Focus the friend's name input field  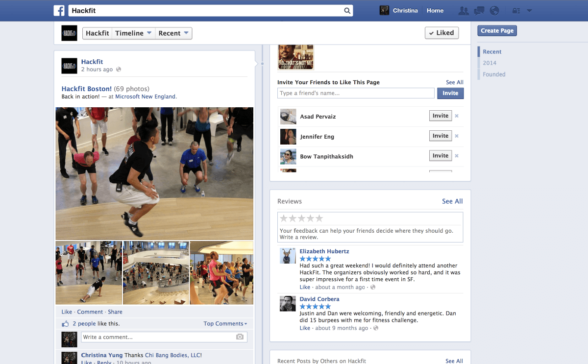tap(356, 93)
